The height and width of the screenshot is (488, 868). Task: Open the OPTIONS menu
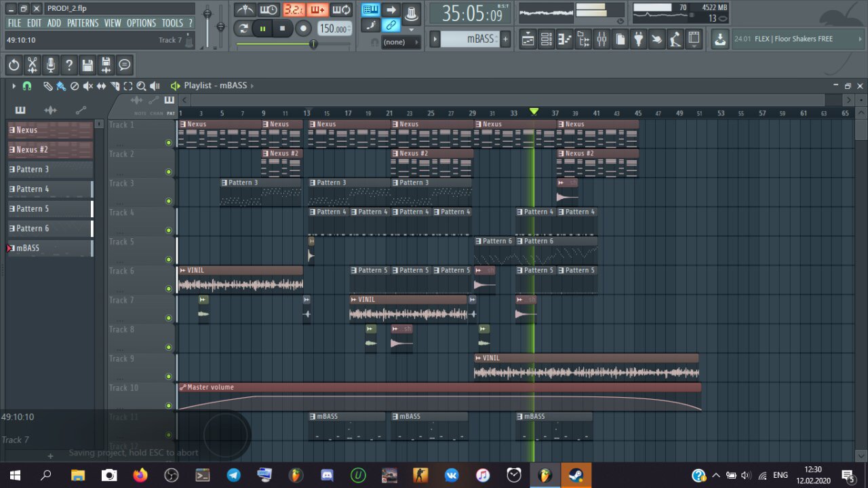pyautogui.click(x=141, y=23)
